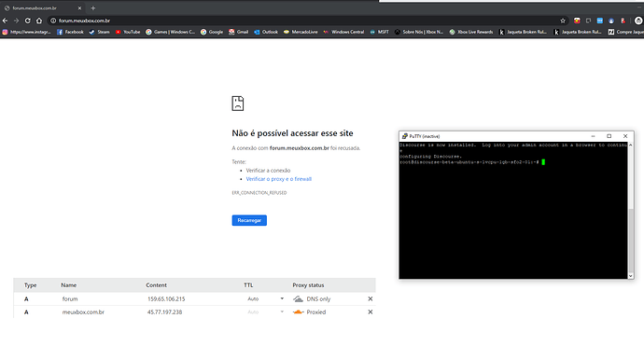Open the Windows Central bookmark
This screenshot has height=346, width=644.
[x=343, y=32]
